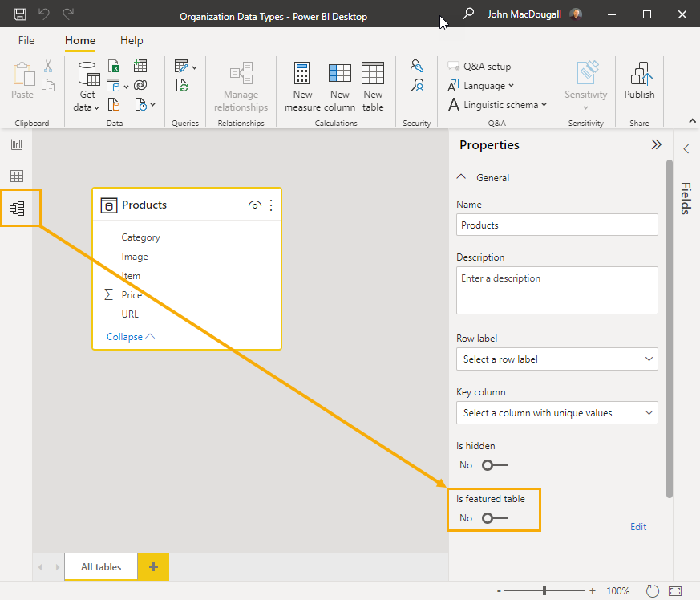Select the Home ribbon tab
This screenshot has height=600, width=700.
tap(80, 40)
